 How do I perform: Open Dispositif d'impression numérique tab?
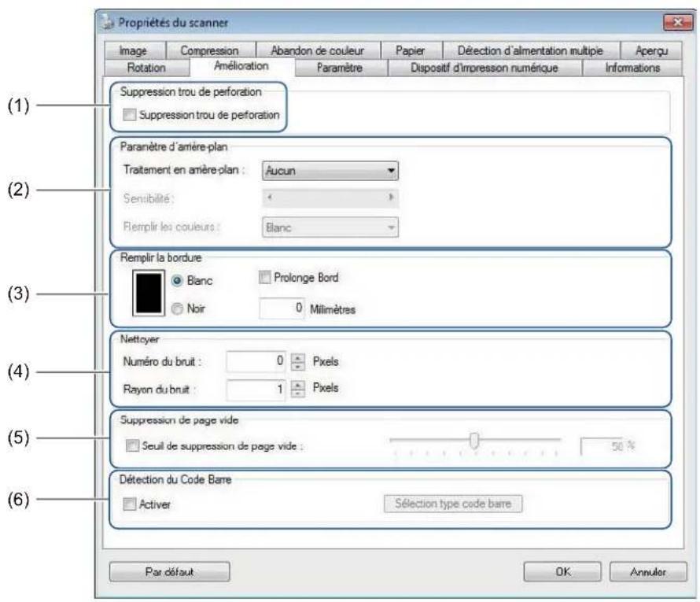point(484,68)
